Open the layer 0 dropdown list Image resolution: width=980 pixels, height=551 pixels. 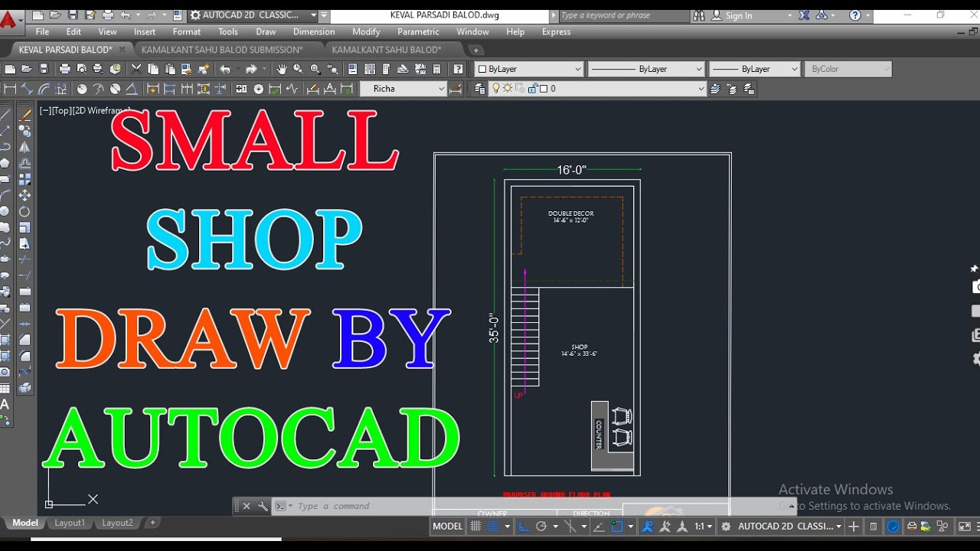597,89
